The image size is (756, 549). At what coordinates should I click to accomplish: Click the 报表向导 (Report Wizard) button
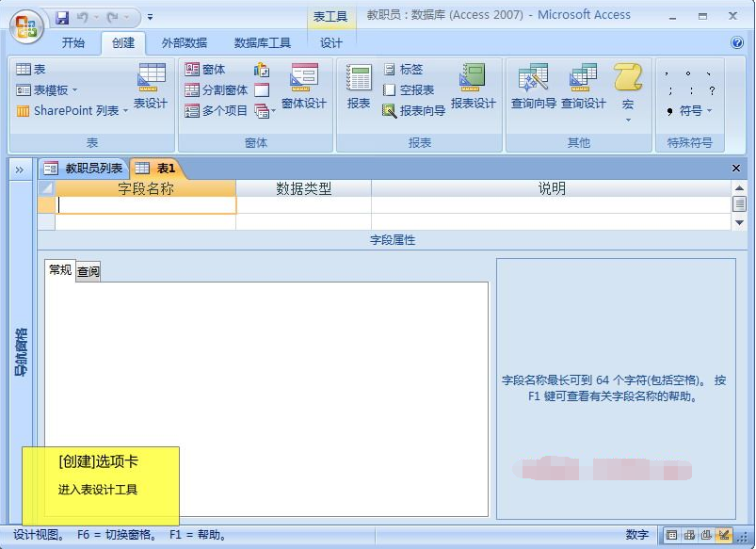[x=414, y=111]
